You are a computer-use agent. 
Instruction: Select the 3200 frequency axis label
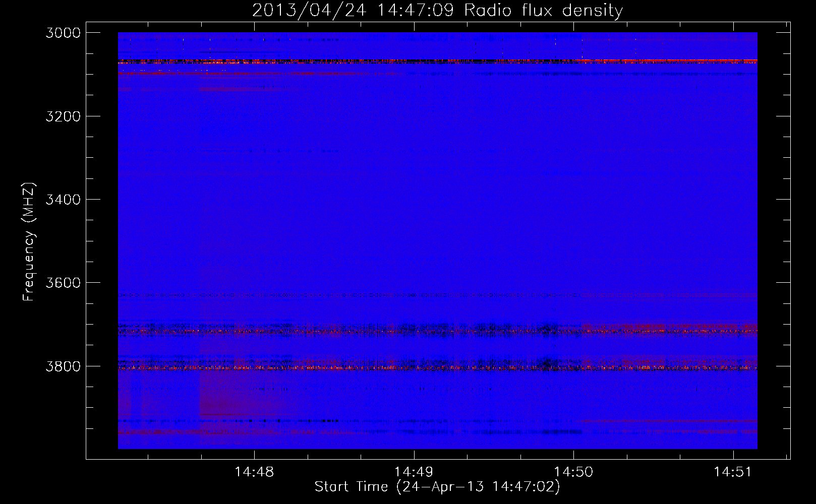pos(63,116)
